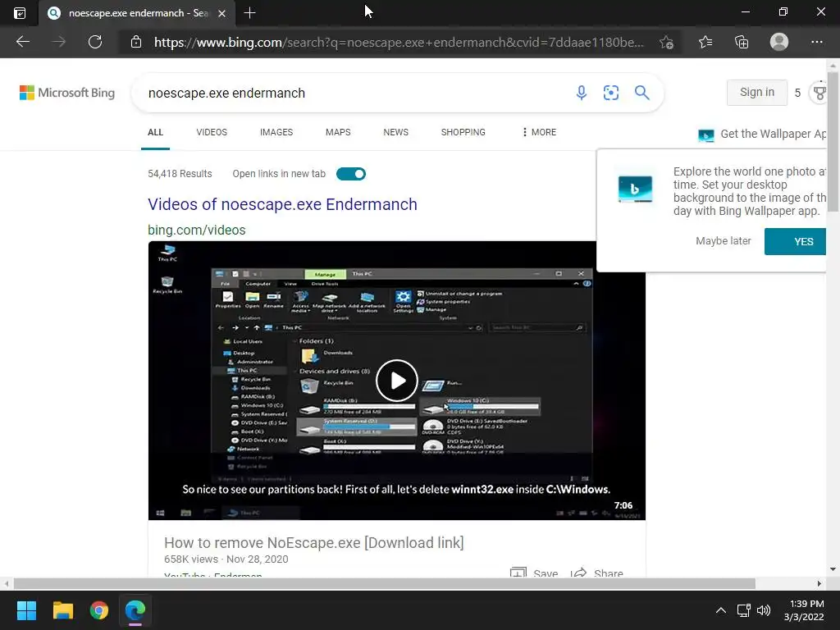Click scroll down arrow on vertical scrollbar
The width and height of the screenshot is (840, 630).
click(833, 569)
